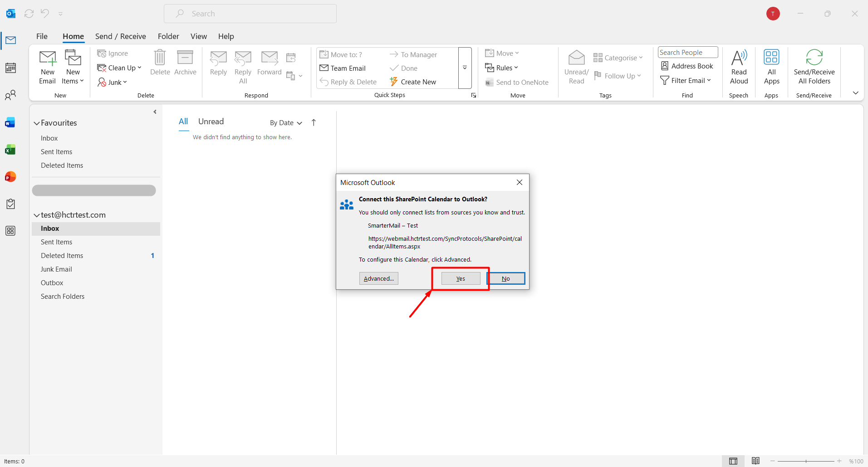
Task: Click Yes to connect SharePoint Calendar
Action: (461, 278)
